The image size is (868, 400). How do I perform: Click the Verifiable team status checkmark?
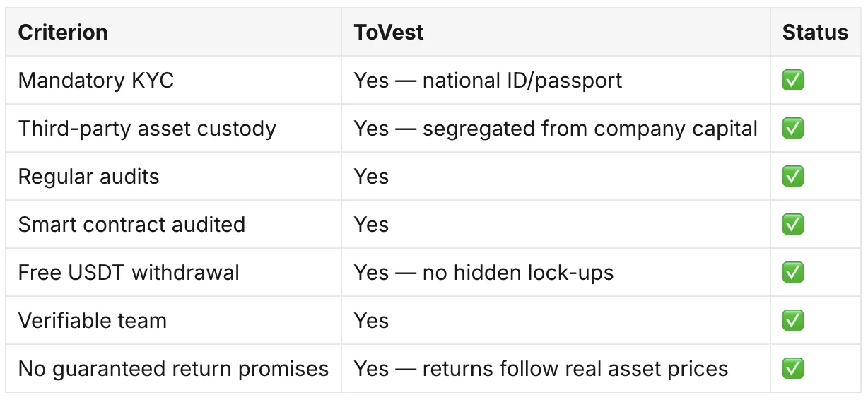click(x=793, y=321)
